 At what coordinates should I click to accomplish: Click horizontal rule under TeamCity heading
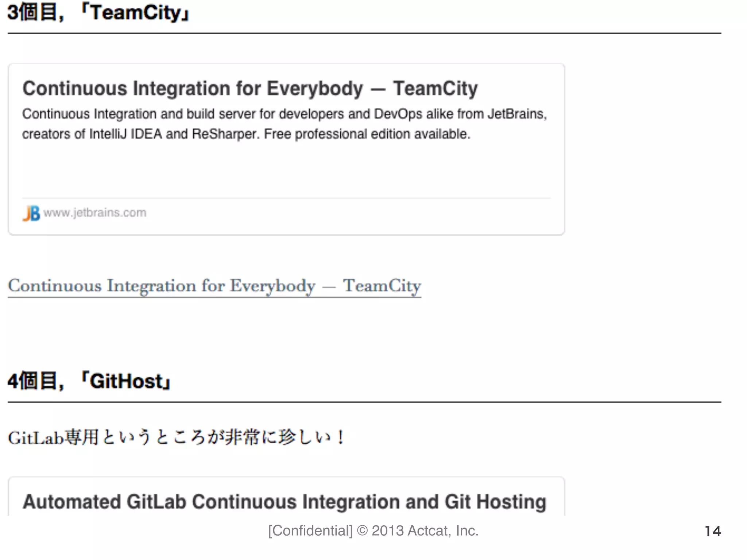click(x=364, y=33)
